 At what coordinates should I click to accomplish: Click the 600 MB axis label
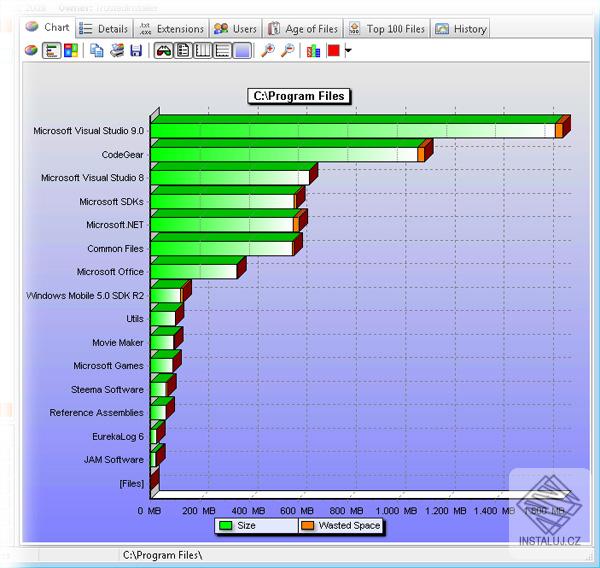click(297, 511)
